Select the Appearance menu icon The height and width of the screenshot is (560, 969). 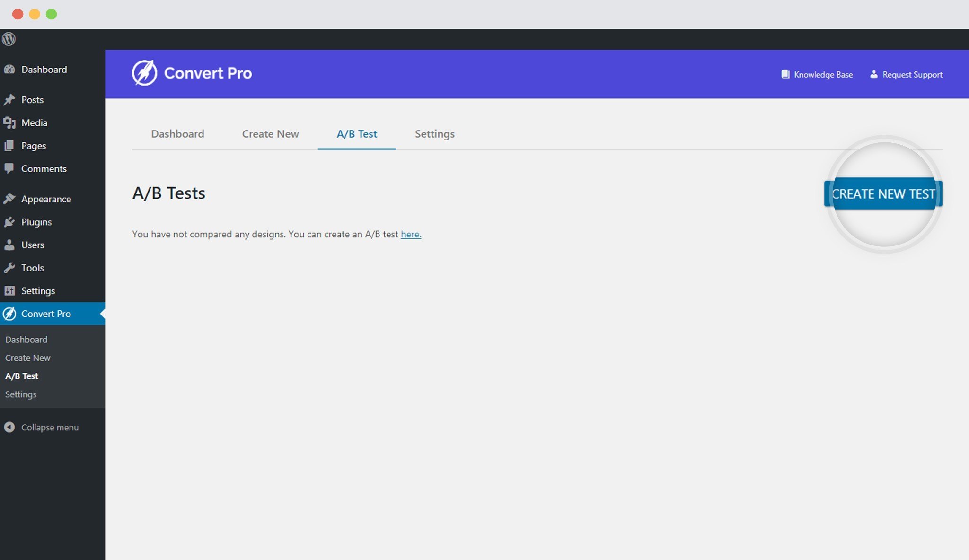(10, 199)
